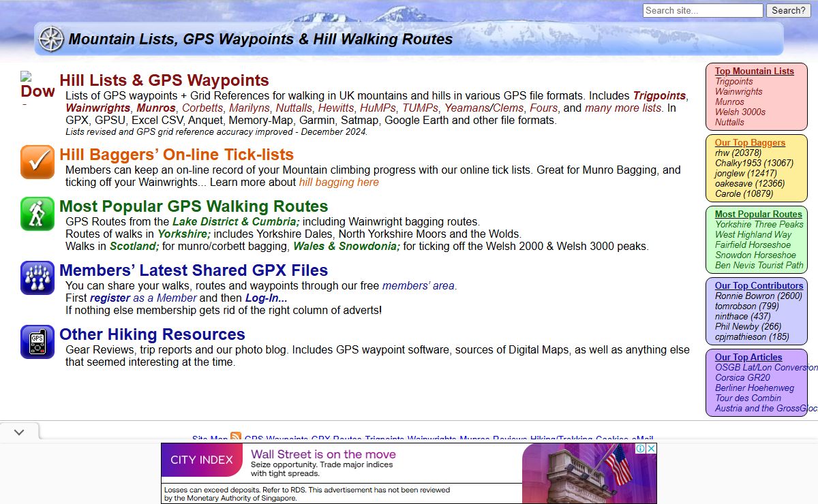The width and height of the screenshot is (818, 504).
Task: Click the orange RSS feed icon
Action: 236,437
